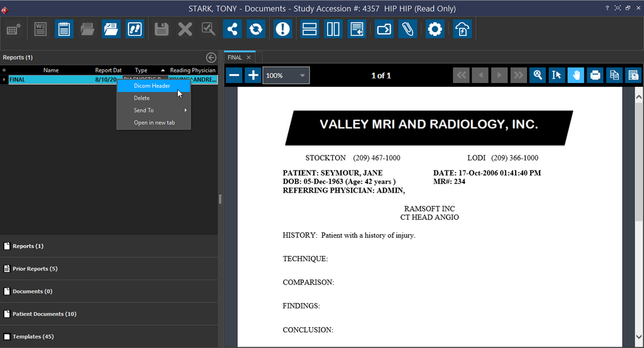This screenshot has height=348, width=644.
Task: Choose Dicom Header from context menu
Action: click(x=152, y=86)
